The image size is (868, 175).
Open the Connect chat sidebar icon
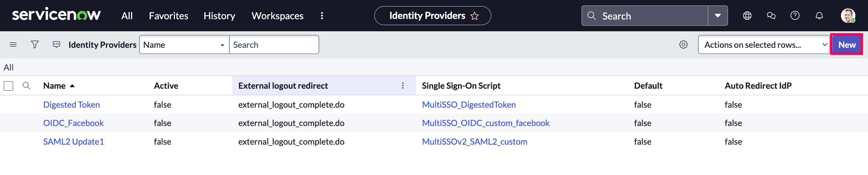pos(771,16)
